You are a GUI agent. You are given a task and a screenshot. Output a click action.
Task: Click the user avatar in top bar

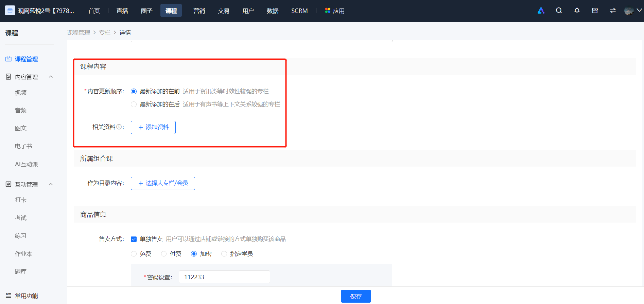coord(629,11)
